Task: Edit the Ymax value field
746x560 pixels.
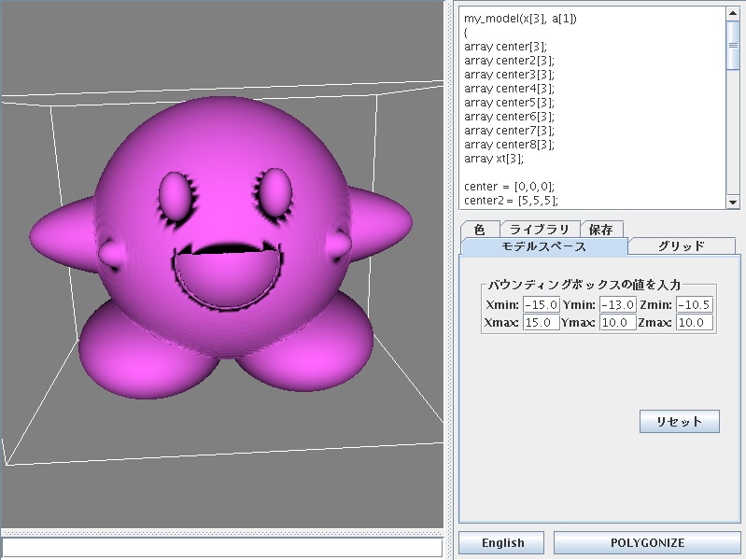Action: 618,322
